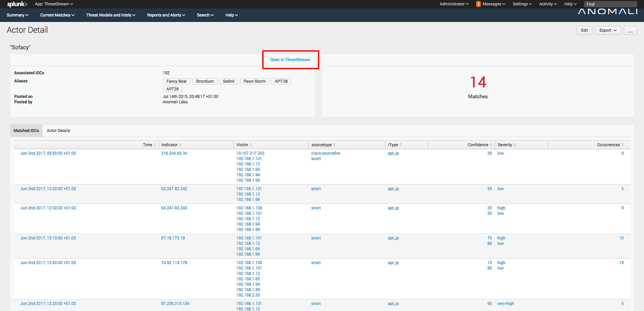
Task: Open the App: ThreatStream dropdown
Action: (x=54, y=4)
